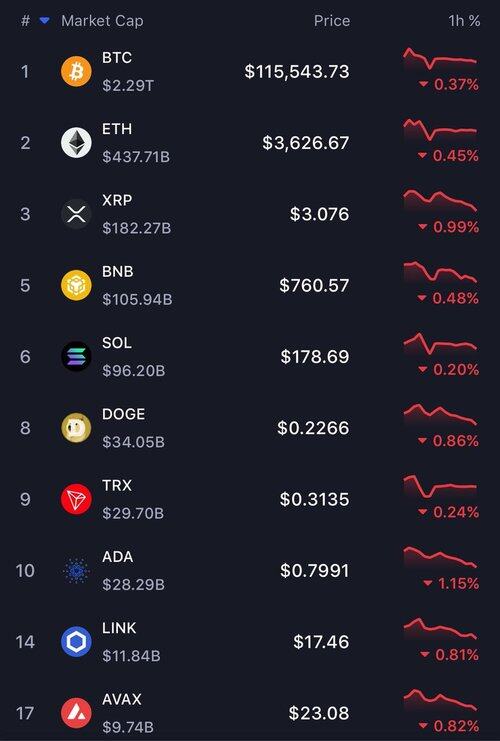Image resolution: width=500 pixels, height=741 pixels.
Task: Tap the DOGE $0.2266 price
Action: pos(313,428)
